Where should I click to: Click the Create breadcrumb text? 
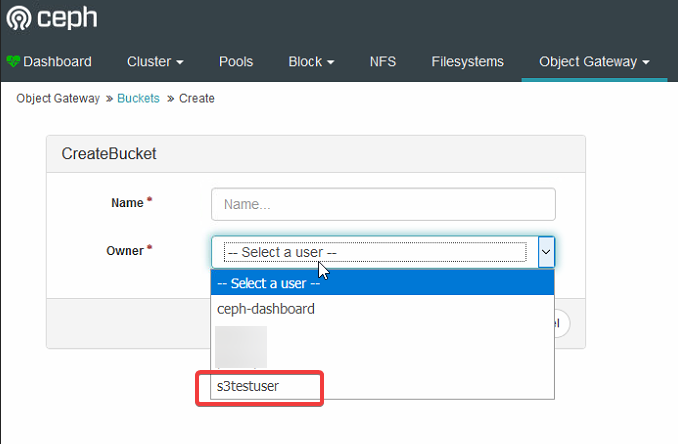pos(197,98)
